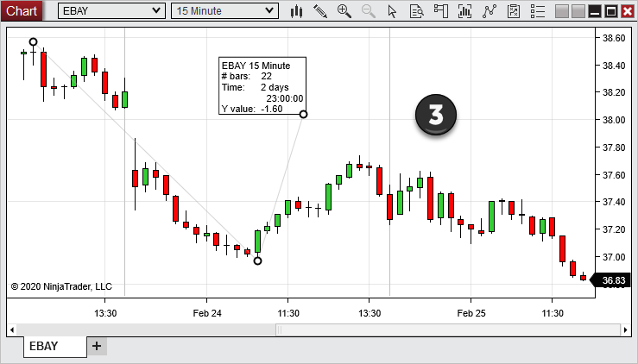Open the bar type chart style icon

pos(297,11)
